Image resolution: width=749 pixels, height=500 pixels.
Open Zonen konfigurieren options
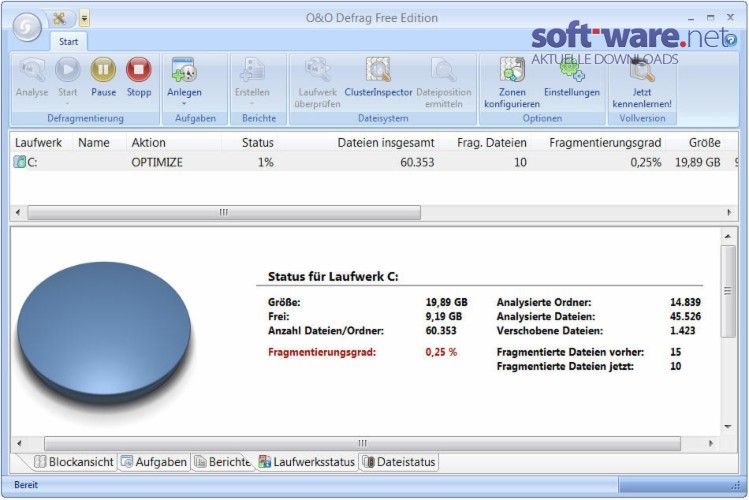pos(512,70)
